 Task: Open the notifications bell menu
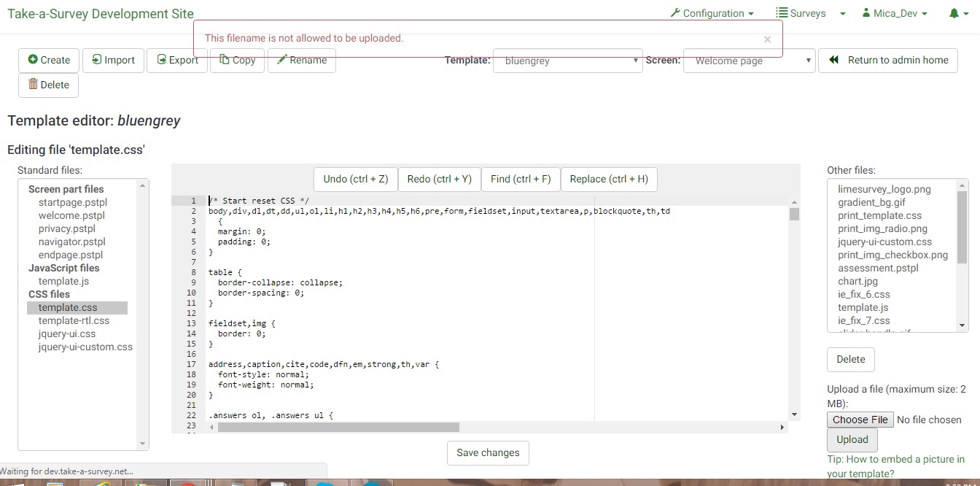coord(958,13)
